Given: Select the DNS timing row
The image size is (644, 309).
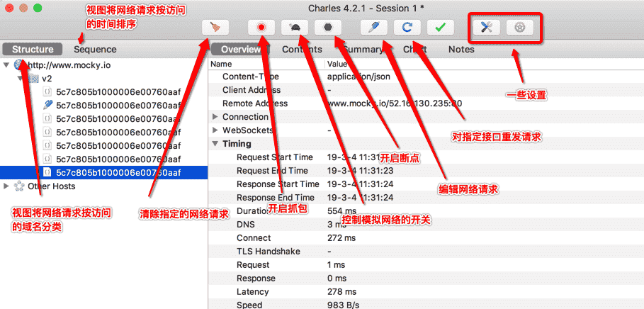Looking at the screenshot, I should [426, 225].
